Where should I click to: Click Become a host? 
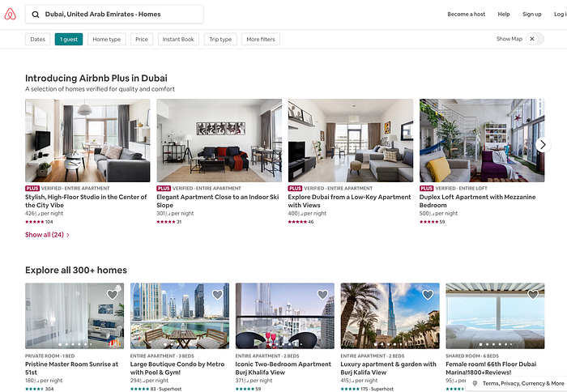[466, 14]
